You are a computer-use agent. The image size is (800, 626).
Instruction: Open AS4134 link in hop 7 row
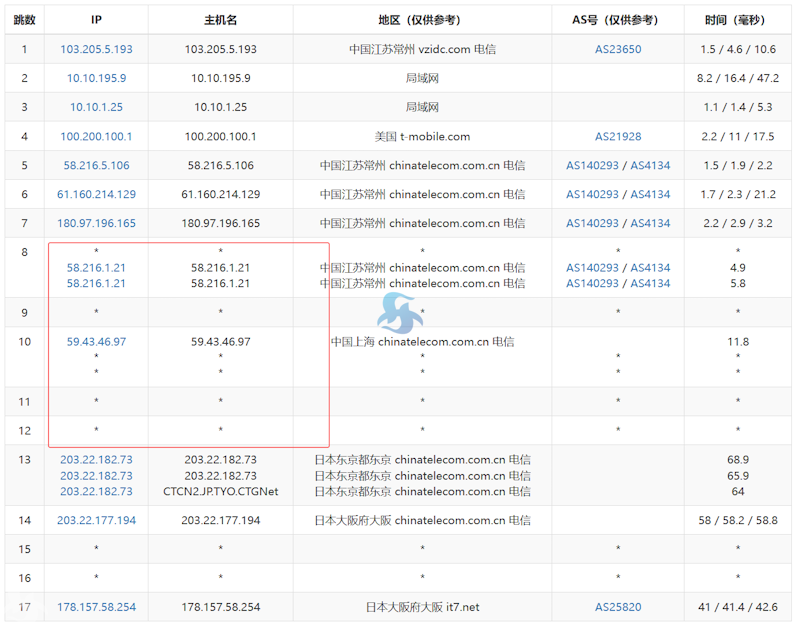point(650,223)
